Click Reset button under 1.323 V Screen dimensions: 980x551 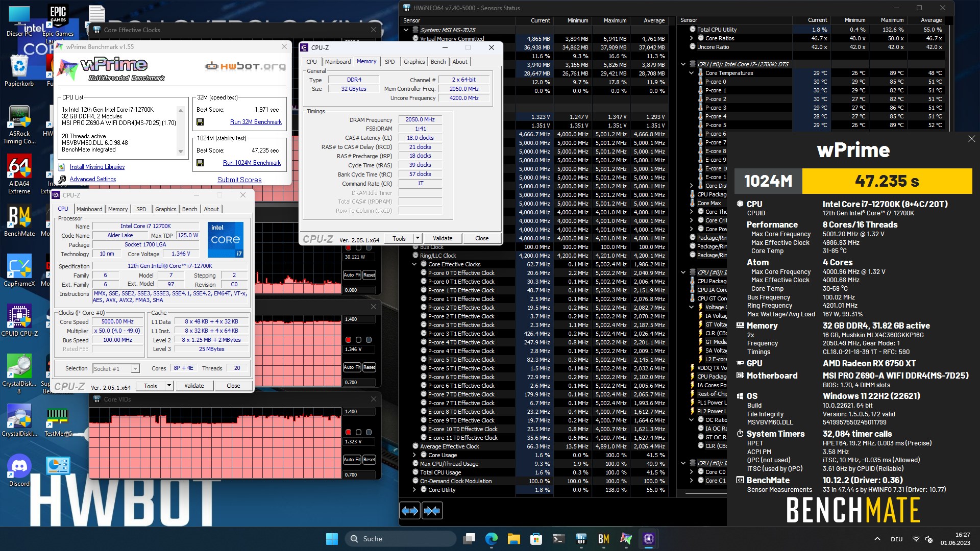tap(370, 460)
